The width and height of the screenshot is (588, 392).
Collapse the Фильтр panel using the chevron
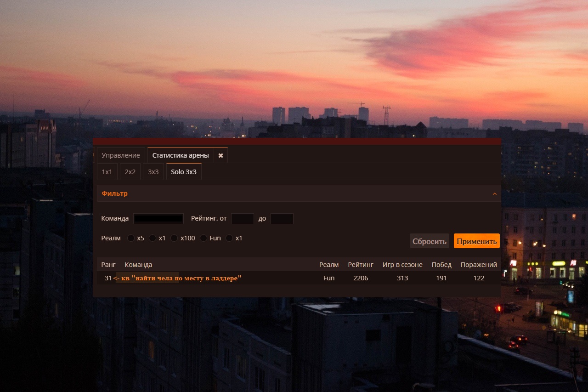tap(494, 194)
